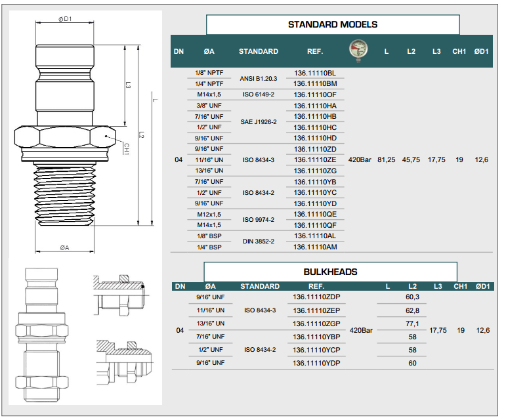Image resolution: width=506 pixels, height=420 pixels.
Task: Select the DIN 3852-2 standard cell
Action: (x=257, y=241)
